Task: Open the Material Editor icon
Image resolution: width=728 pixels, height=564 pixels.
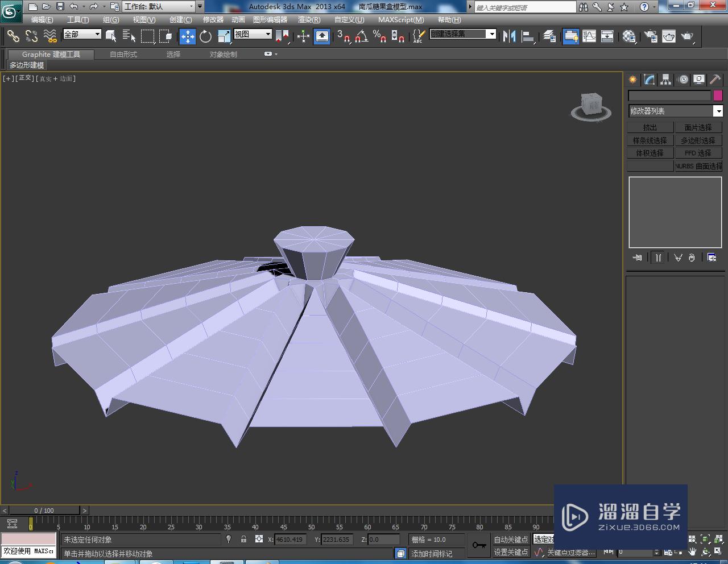Action: [628, 36]
